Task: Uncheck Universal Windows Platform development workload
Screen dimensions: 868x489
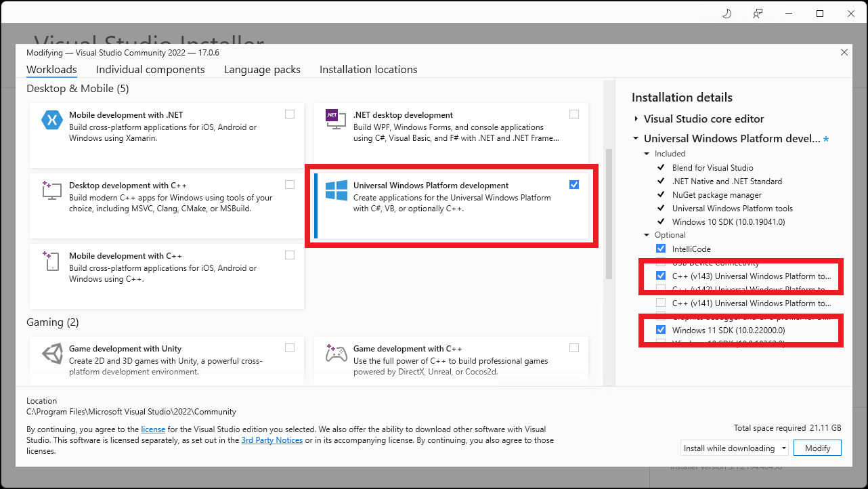Action: 574,185
